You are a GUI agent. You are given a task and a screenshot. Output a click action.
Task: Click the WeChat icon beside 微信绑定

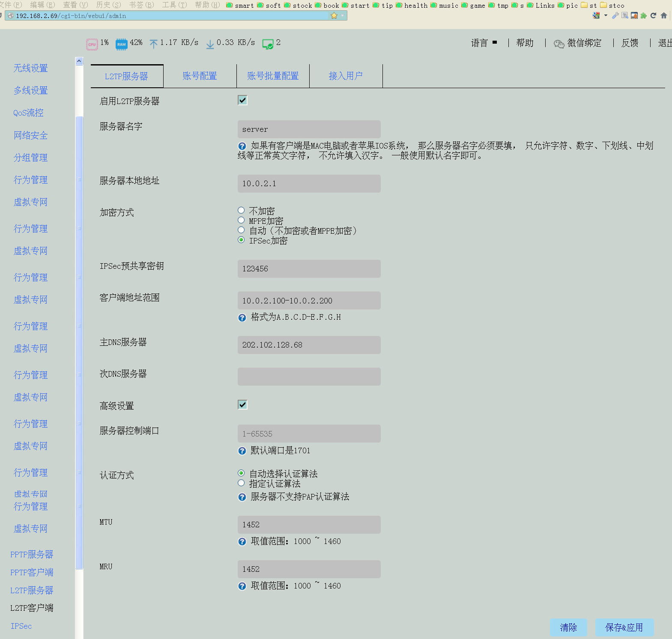(559, 44)
